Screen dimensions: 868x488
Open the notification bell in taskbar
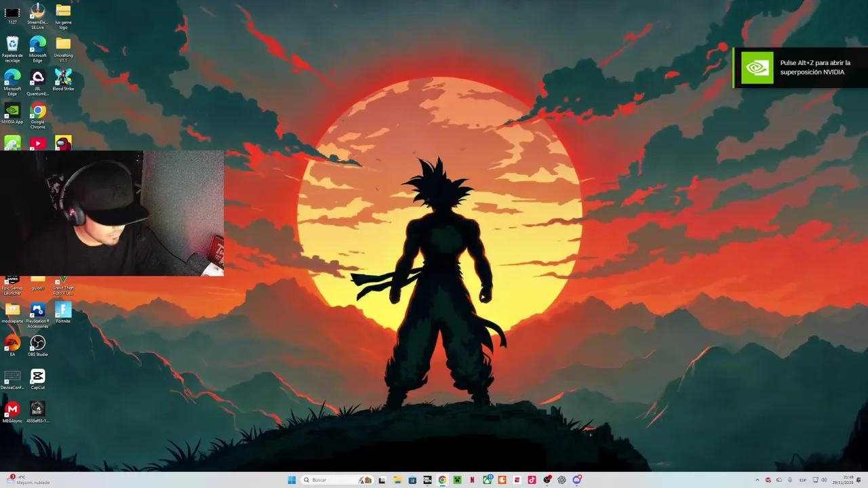click(859, 480)
